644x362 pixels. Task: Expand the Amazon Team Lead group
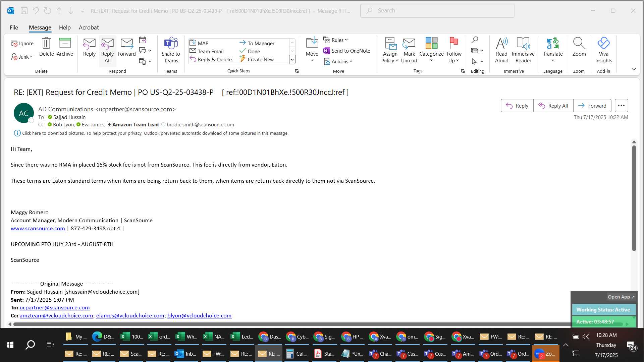(x=109, y=125)
